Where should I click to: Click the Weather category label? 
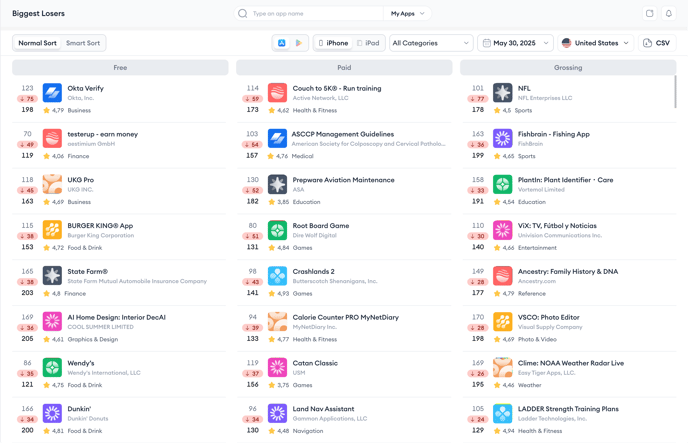click(530, 385)
